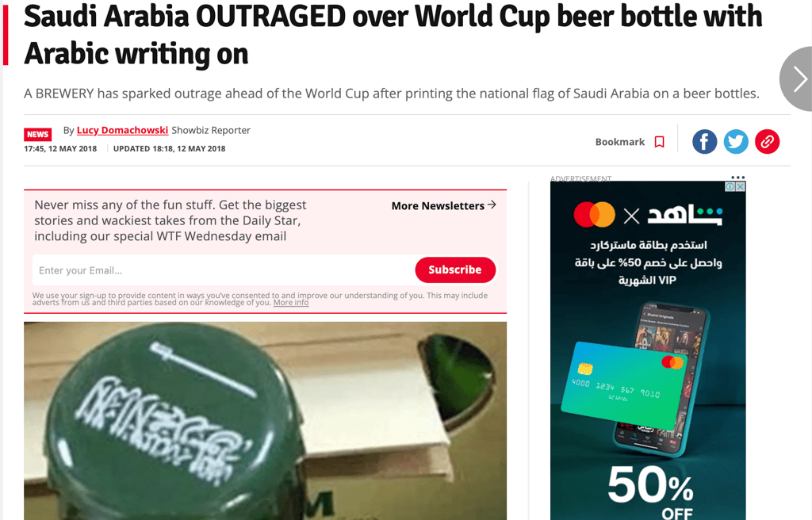Click the Bookmark flag icon
Screen dimensions: 812x520
click(x=659, y=142)
